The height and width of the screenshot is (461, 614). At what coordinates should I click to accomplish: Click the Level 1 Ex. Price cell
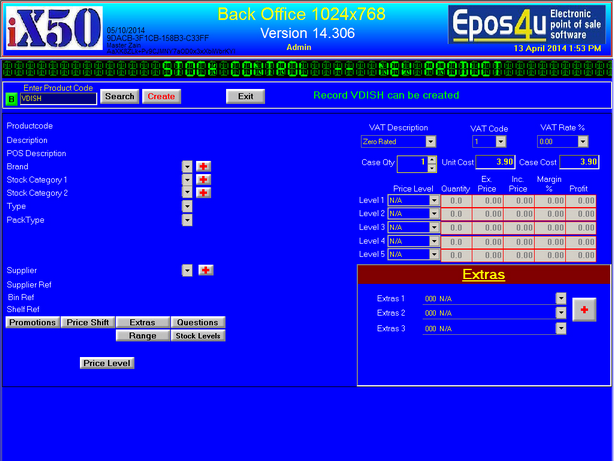click(488, 201)
